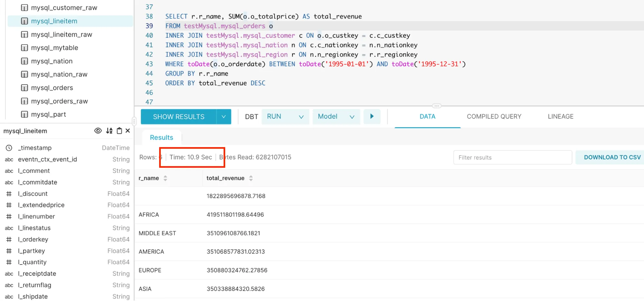The width and height of the screenshot is (644, 301).
Task: Click abc type icon beside eventn_ctx_event_id
Action: click(9, 159)
